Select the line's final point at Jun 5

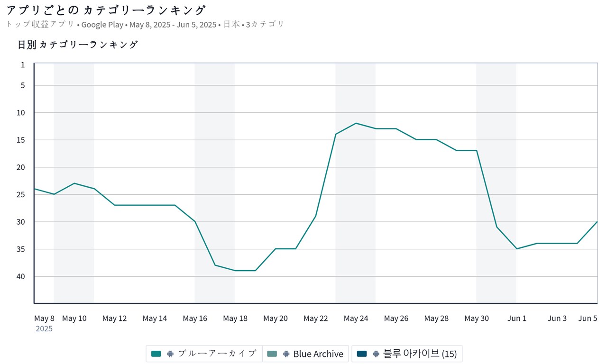tap(597, 221)
